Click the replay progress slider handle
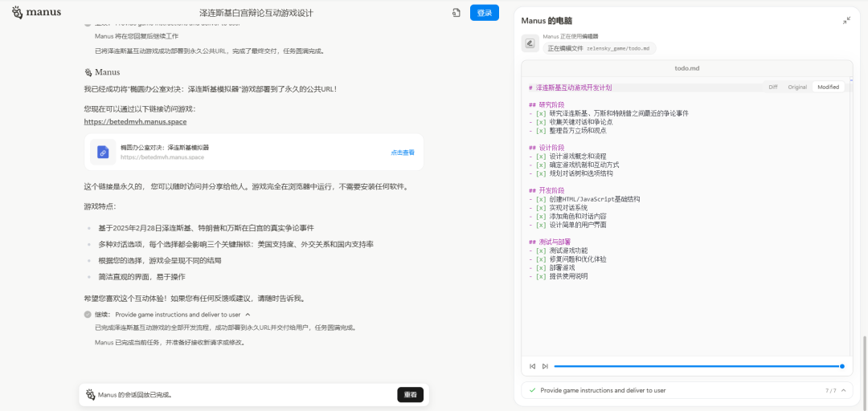This screenshot has height=411, width=868. pyautogui.click(x=841, y=366)
